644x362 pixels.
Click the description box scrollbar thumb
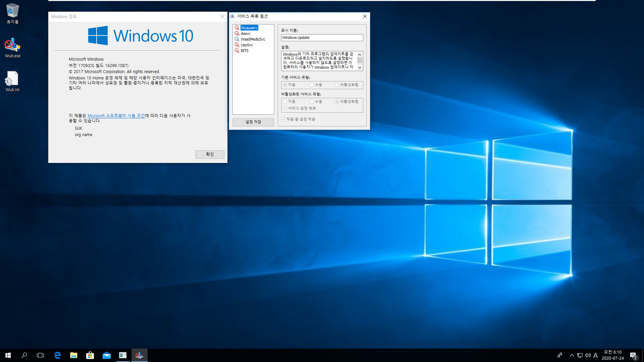click(x=360, y=60)
